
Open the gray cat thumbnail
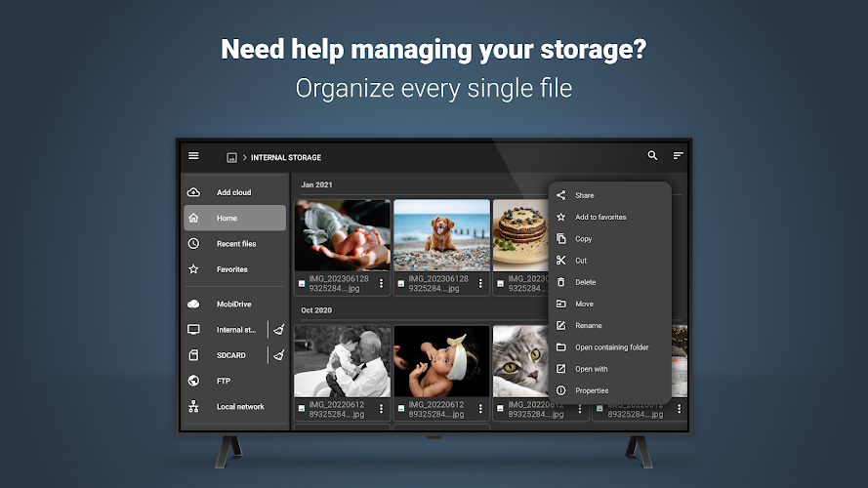tap(521, 361)
